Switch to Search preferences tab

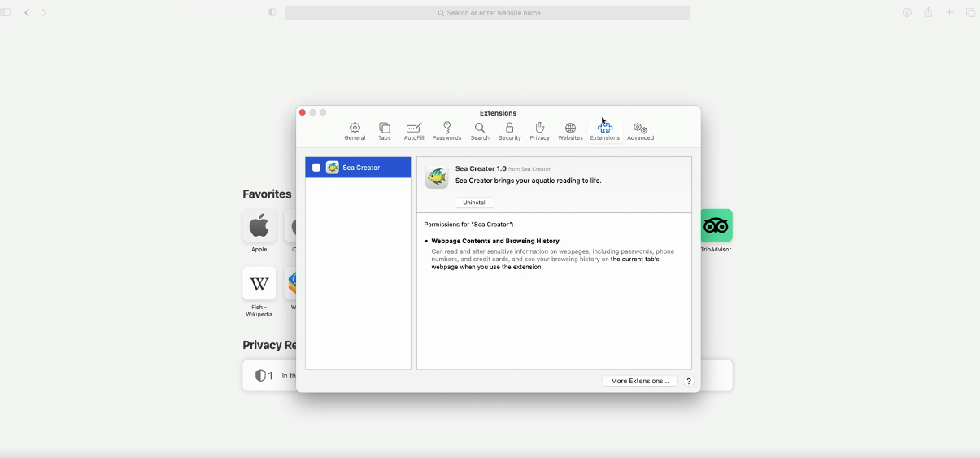480,132
